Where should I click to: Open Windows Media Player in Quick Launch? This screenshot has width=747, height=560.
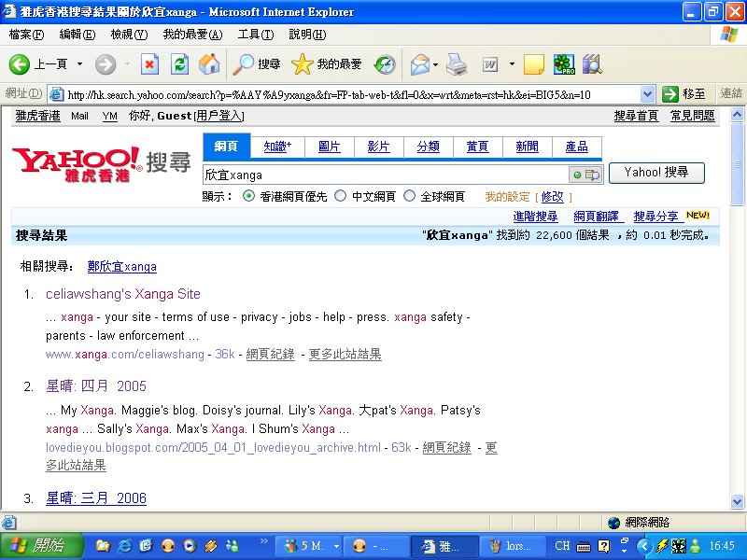tap(190, 546)
